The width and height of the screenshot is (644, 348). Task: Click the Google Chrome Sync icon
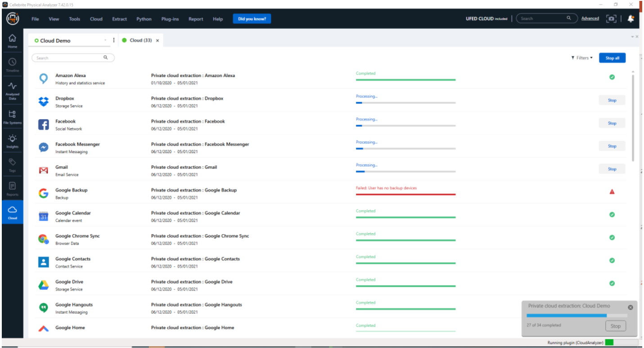tap(43, 239)
